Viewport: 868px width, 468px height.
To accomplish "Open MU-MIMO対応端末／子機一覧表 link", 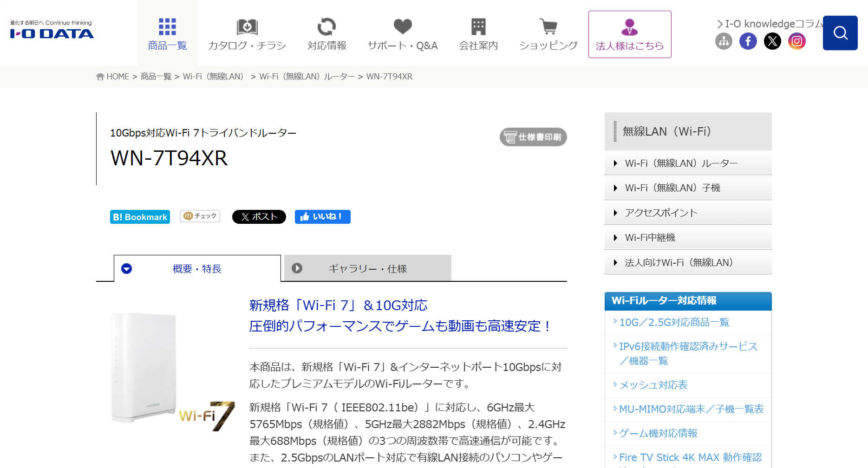I will tap(692, 409).
